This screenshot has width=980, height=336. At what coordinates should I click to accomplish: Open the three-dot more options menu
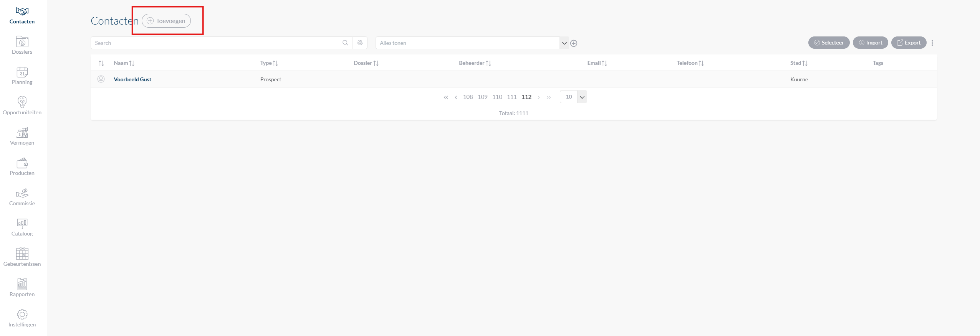click(x=932, y=43)
